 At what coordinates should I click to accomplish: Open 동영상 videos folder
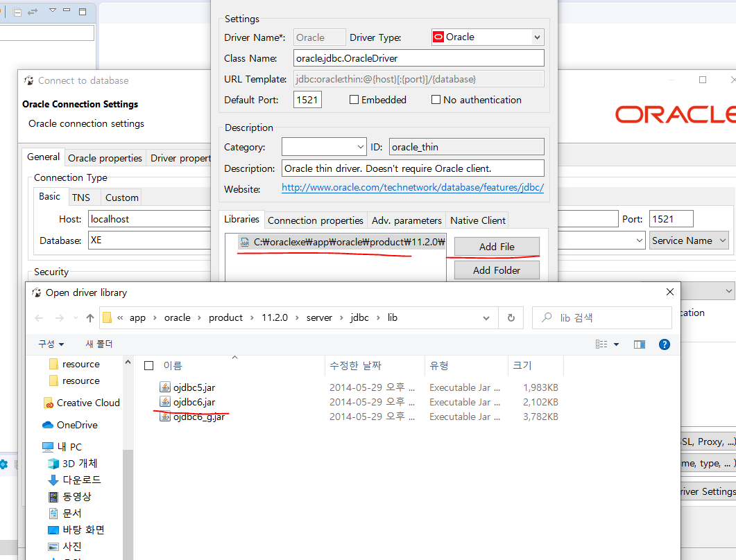(69, 497)
